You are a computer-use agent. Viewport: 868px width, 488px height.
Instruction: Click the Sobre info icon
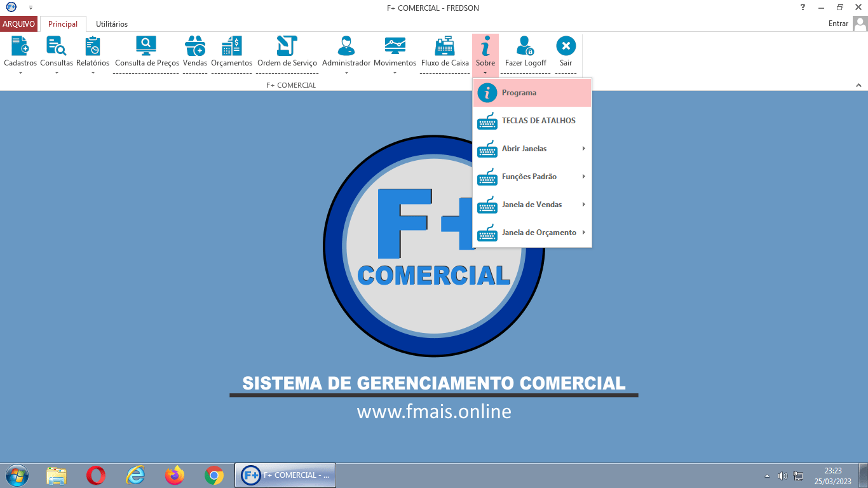[x=485, y=46]
